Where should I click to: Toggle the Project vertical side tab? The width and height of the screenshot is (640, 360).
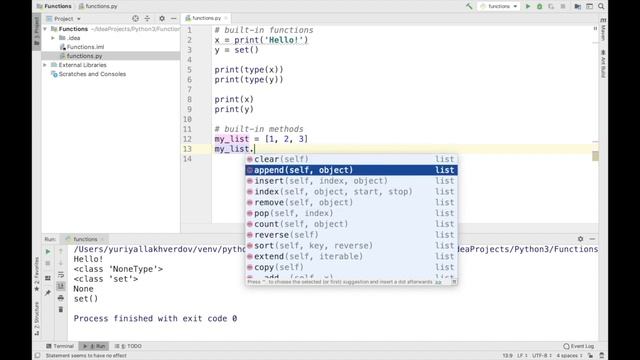pyautogui.click(x=37, y=32)
